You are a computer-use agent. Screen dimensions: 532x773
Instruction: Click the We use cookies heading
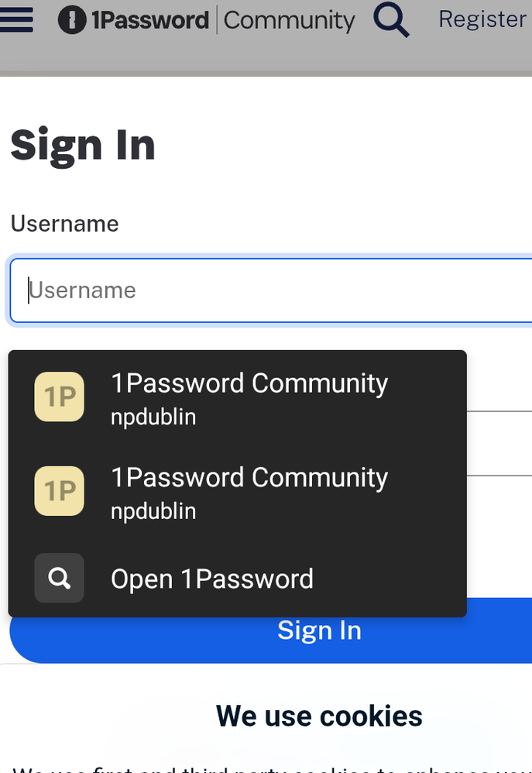[319, 716]
